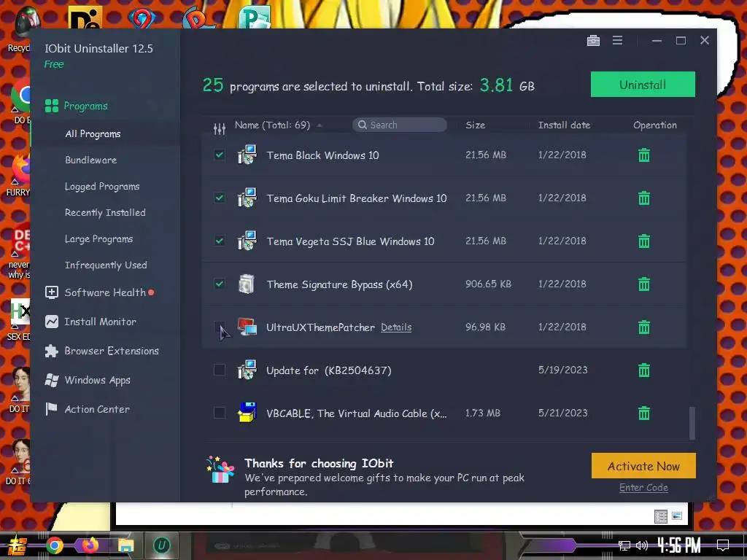
Task: Select the Tema Goku Limit Breaker Windows 10 name
Action: coord(357,198)
